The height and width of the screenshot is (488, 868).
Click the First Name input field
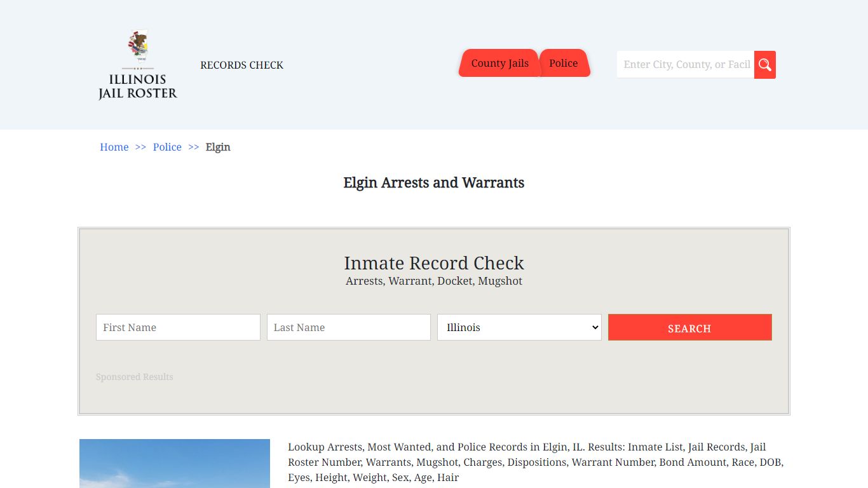[178, 327]
